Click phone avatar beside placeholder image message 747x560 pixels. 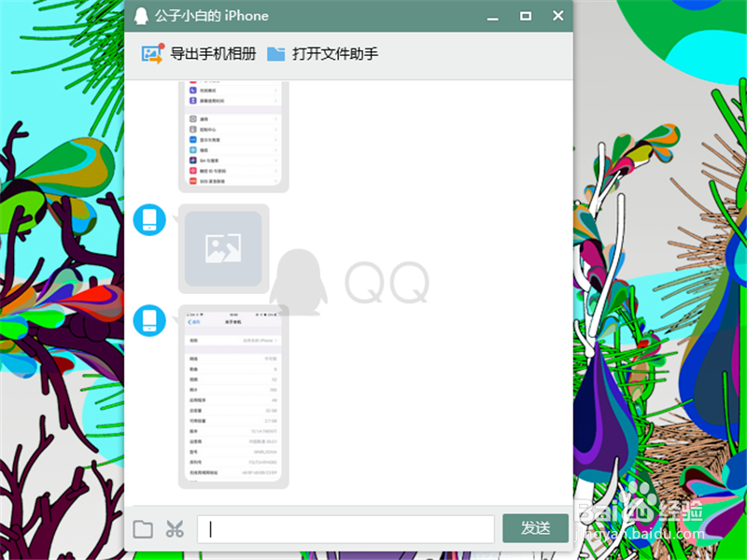click(x=149, y=220)
